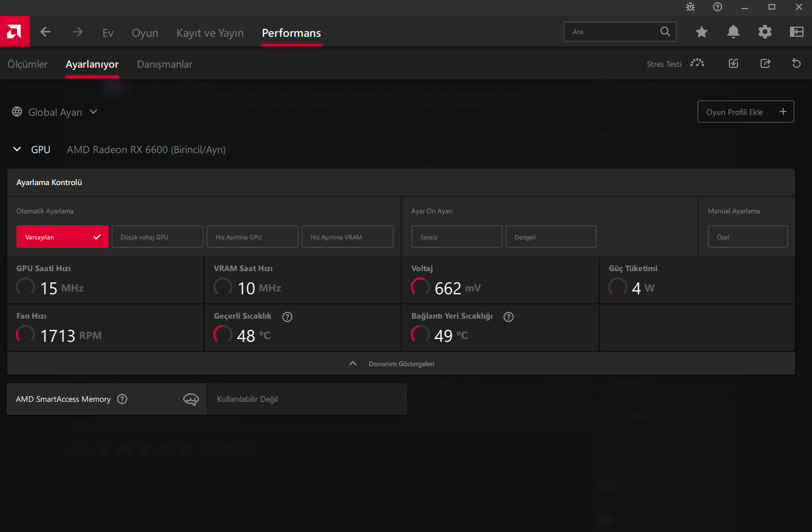Click the 49 °C junction temperature value
This screenshot has width=812, height=532.
[451, 336]
